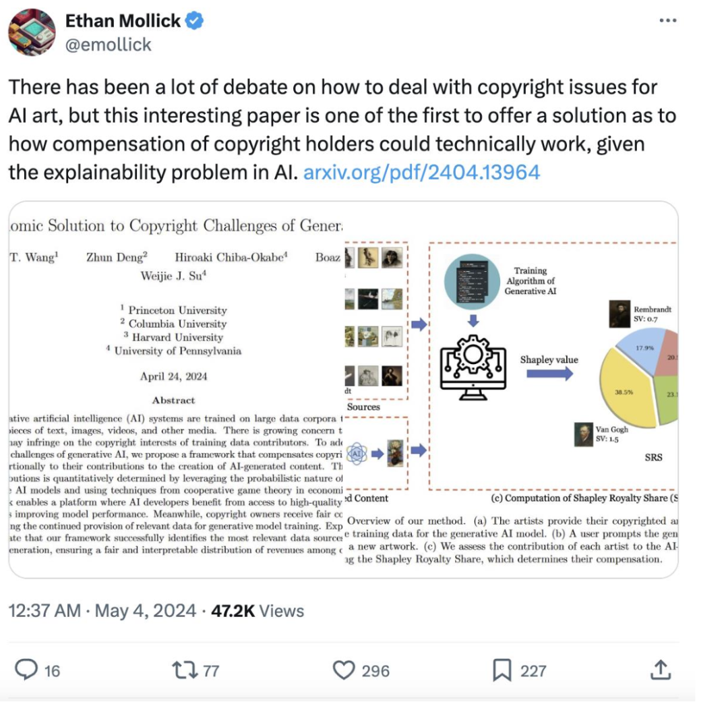Viewport: 728px width, 706px height.
Task: Click the 77 reposts count
Action: coord(211,671)
